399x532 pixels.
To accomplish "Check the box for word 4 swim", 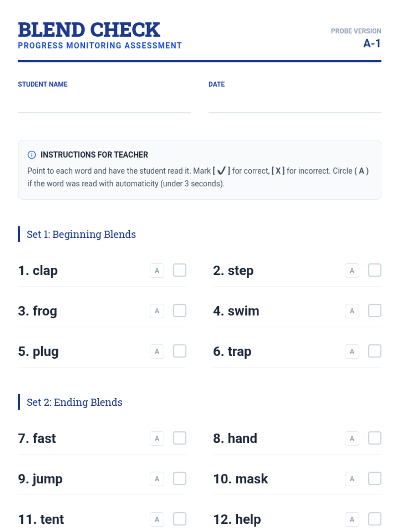I will coord(375,311).
